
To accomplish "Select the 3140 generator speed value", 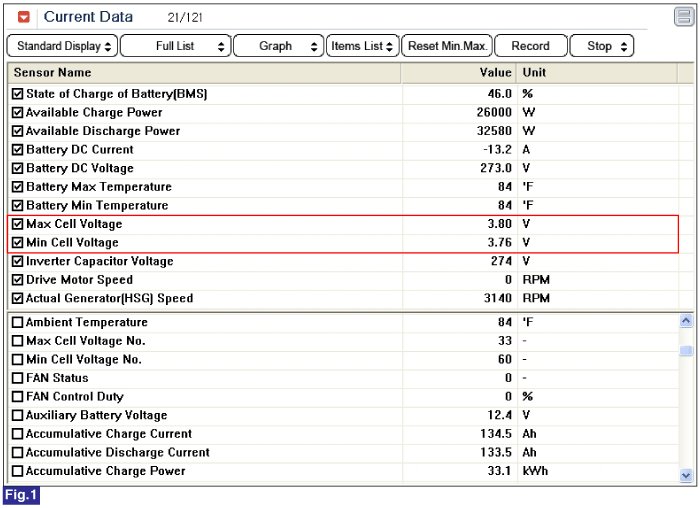I will [498, 298].
